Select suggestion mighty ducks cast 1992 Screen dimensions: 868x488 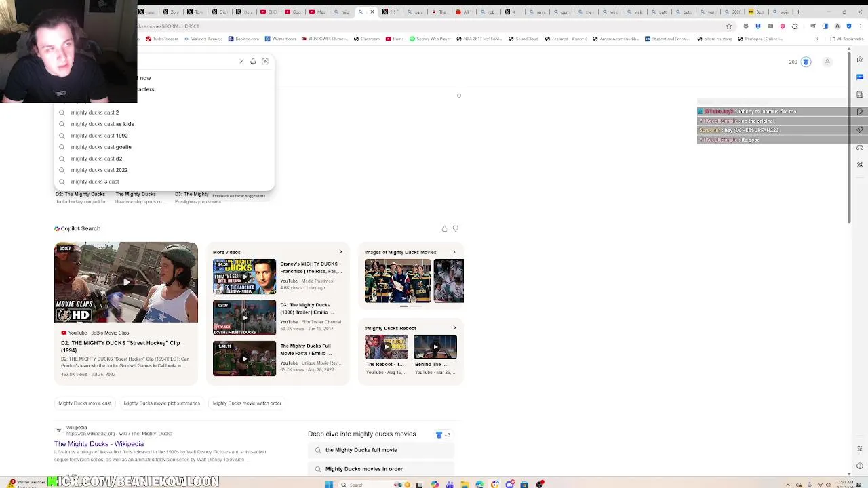164,136
